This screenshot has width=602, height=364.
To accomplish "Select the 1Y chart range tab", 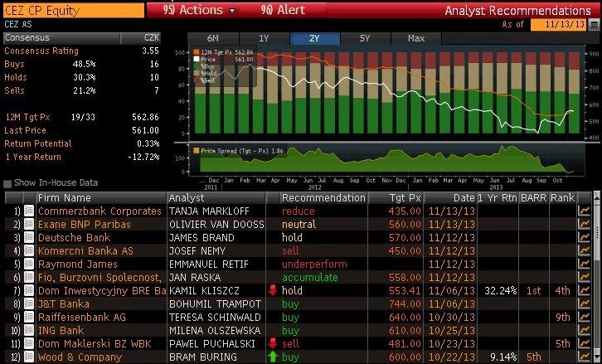I will (264, 38).
